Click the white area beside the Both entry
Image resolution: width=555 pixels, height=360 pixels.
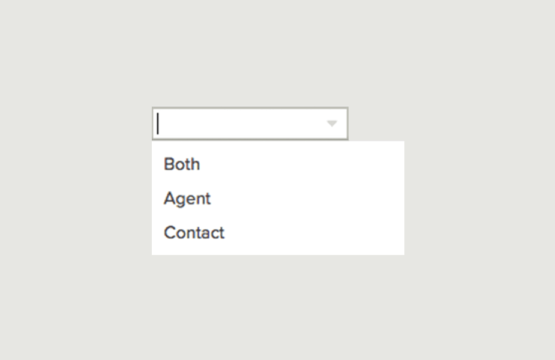coord(301,164)
